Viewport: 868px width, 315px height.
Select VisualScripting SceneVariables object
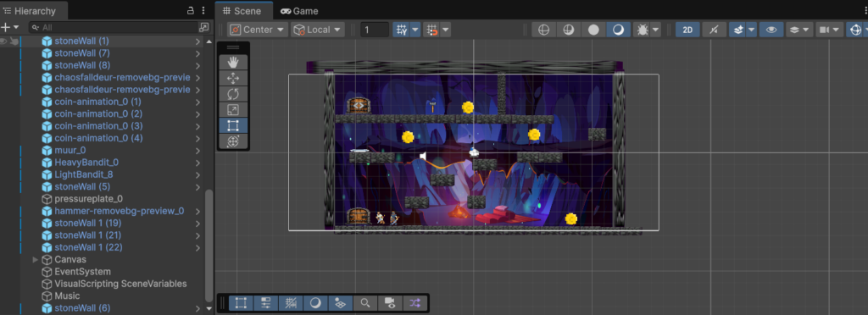120,284
